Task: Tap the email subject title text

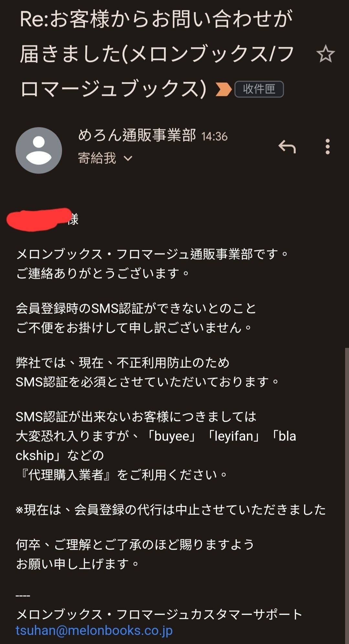Action: coord(157,54)
